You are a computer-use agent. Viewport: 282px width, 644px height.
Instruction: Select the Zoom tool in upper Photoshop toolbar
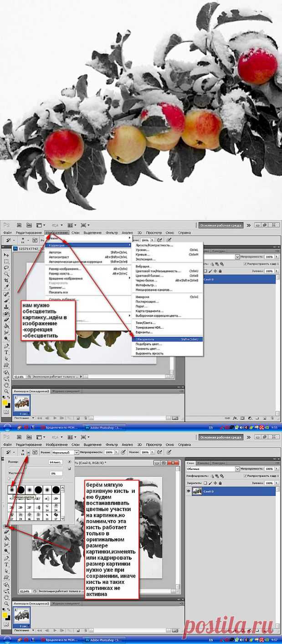pos(7,391)
